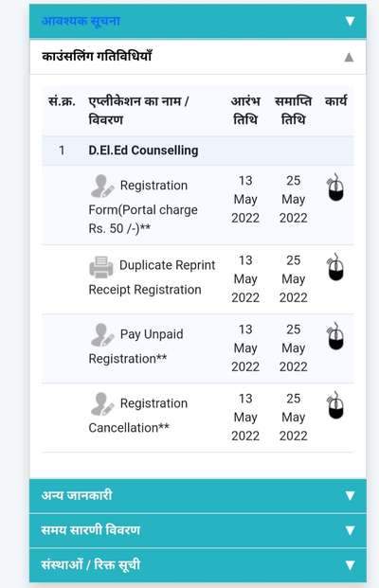
Task: Expand अन्य जानकारी section arrow
Action: pyautogui.click(x=350, y=495)
